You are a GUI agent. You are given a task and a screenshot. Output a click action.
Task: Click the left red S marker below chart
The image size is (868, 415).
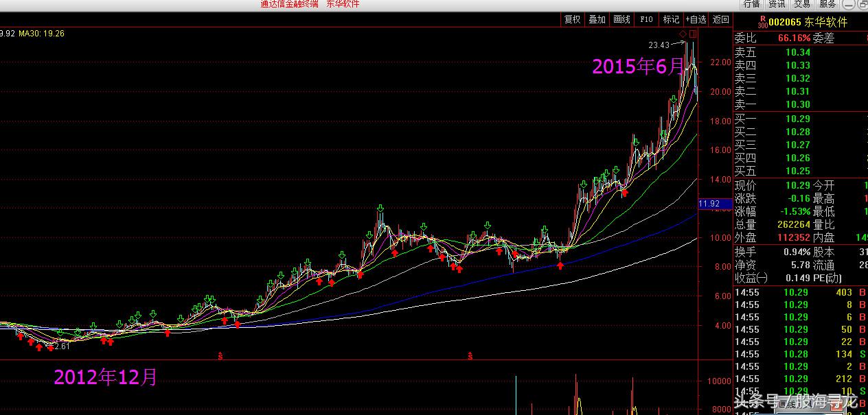coord(220,355)
